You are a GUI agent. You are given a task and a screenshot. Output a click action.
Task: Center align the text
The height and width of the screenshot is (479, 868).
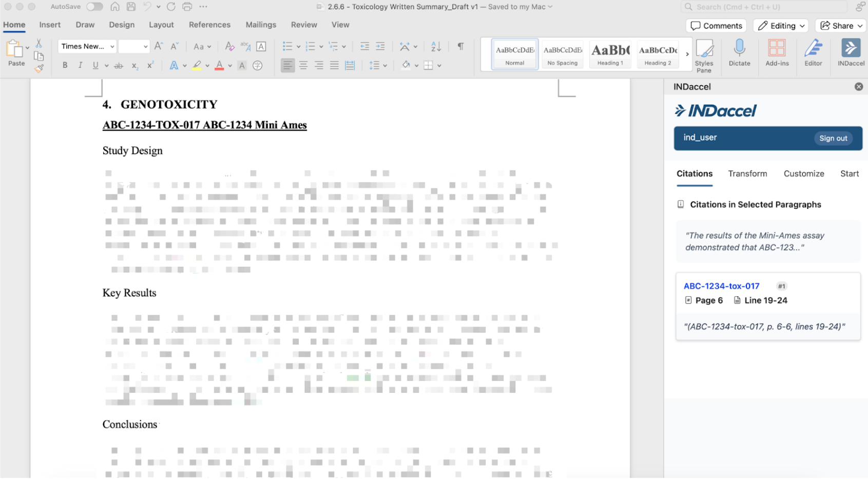(x=303, y=65)
